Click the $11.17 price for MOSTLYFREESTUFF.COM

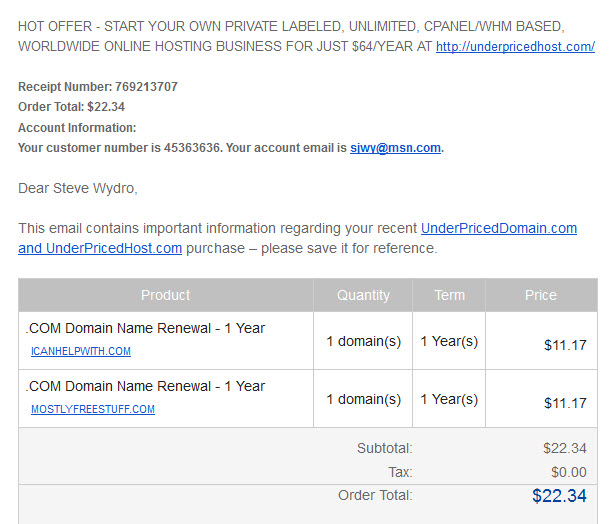pyautogui.click(x=565, y=403)
